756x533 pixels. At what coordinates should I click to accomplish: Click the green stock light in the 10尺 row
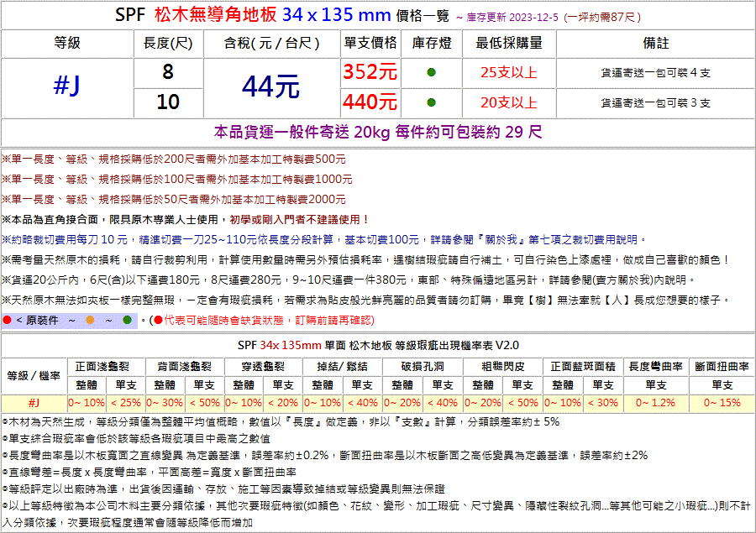coord(431,102)
